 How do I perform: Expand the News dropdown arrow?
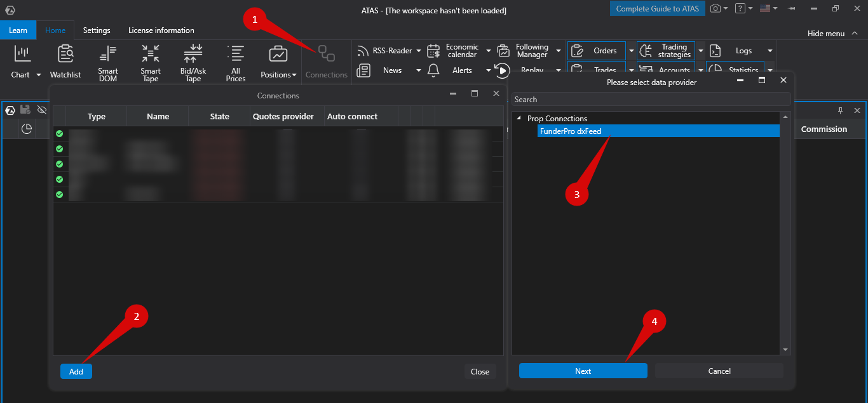click(419, 70)
